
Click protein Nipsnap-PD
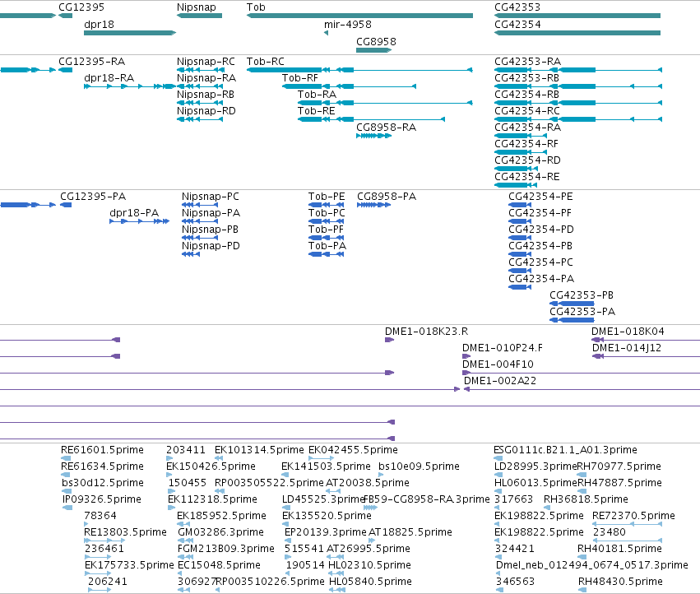point(211,246)
